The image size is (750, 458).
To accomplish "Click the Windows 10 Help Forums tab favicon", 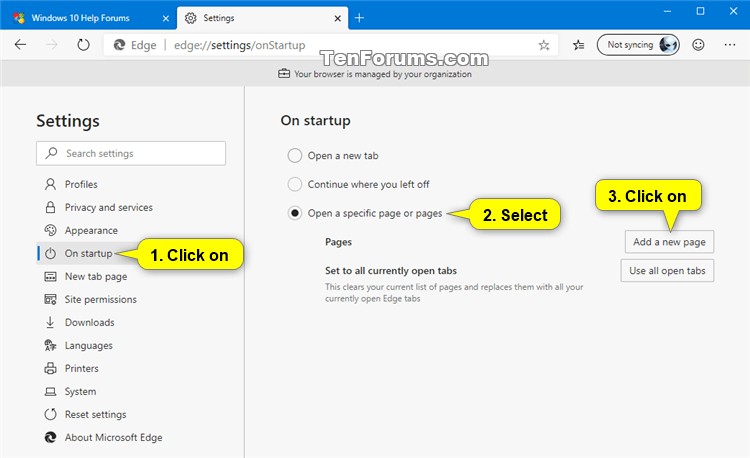I will tap(19, 18).
